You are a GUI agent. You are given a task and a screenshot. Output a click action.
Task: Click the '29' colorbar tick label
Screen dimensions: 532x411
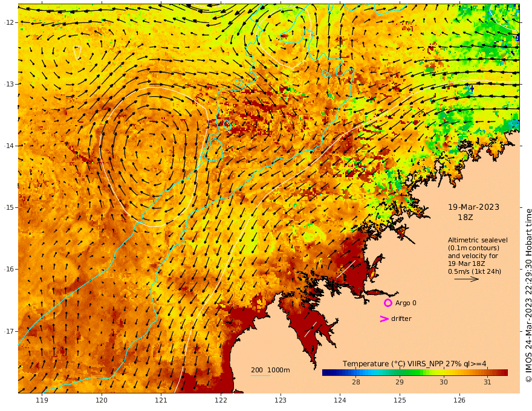click(400, 382)
